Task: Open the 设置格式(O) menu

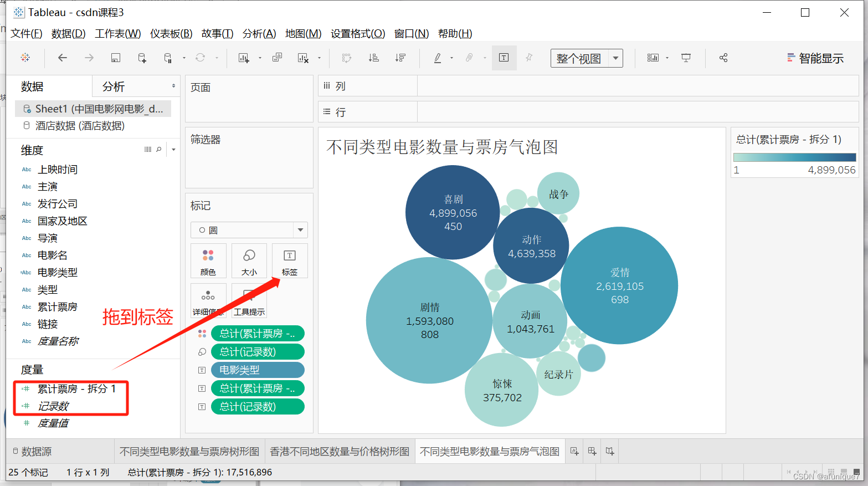Action: tap(358, 33)
